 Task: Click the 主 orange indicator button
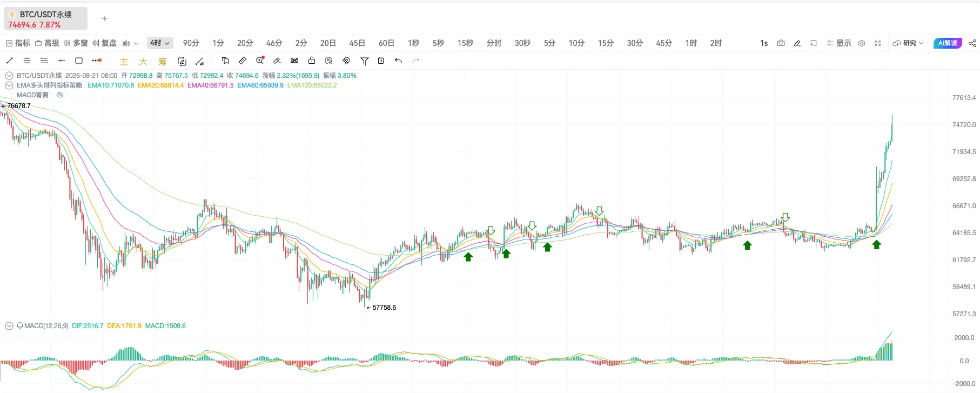[124, 62]
